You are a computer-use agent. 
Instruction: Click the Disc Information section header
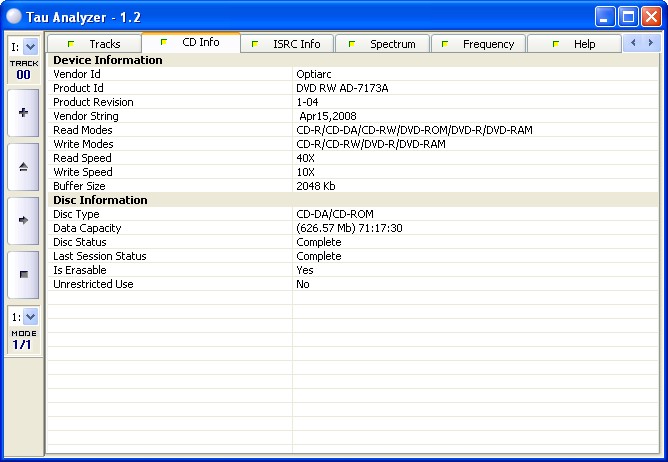tap(100, 200)
